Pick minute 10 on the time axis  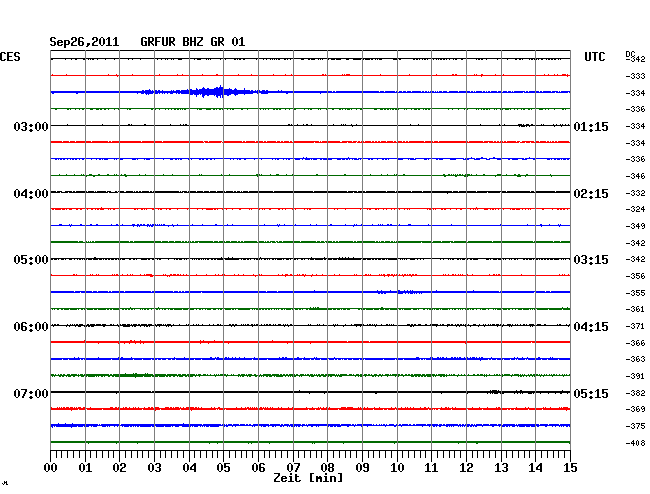pos(397,468)
